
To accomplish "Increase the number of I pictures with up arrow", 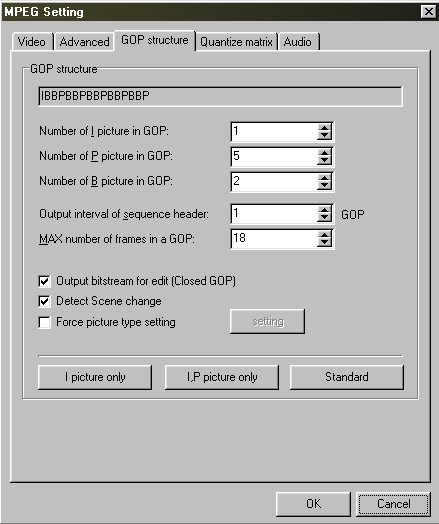I will pyautogui.click(x=324, y=128).
